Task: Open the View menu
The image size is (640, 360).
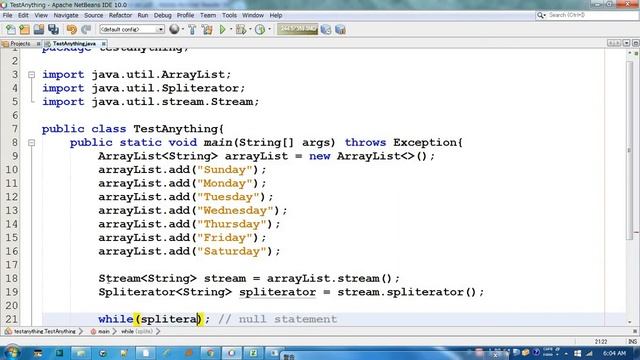Action: pos(41,15)
